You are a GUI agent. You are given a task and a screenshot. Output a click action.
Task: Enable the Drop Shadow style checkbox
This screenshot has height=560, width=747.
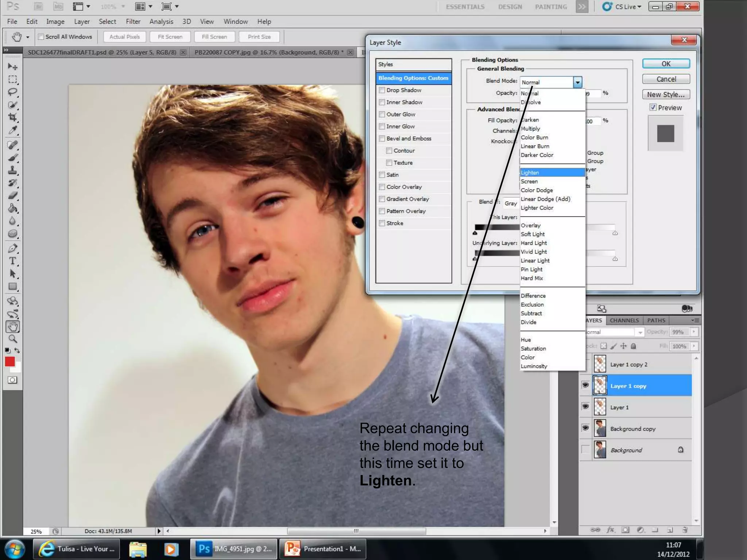click(x=382, y=90)
